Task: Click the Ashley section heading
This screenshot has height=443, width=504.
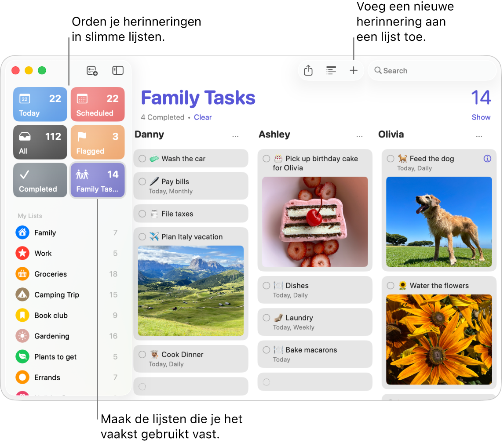Action: pyautogui.click(x=275, y=134)
